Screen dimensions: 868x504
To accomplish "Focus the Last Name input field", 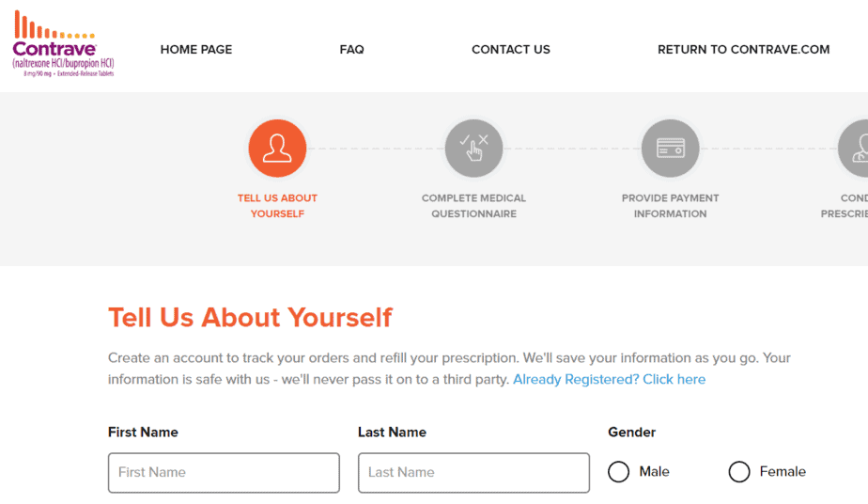I will (473, 473).
